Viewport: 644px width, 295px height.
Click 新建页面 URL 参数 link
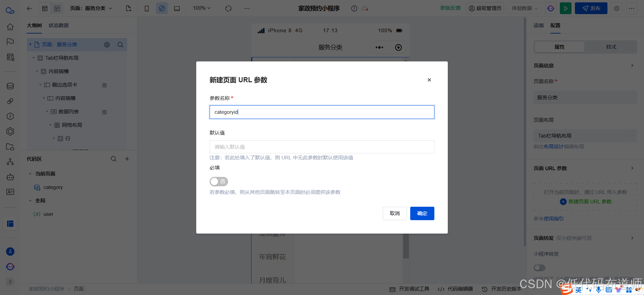586,202
